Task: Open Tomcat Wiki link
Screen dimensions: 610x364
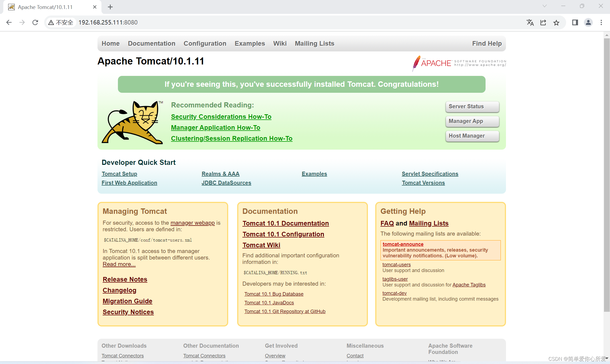Action: [x=261, y=245]
